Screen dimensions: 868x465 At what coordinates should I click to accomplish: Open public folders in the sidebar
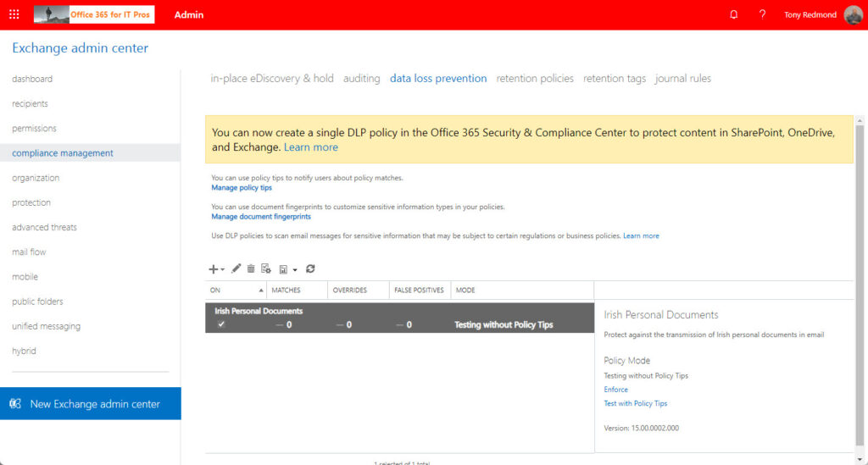coord(37,302)
